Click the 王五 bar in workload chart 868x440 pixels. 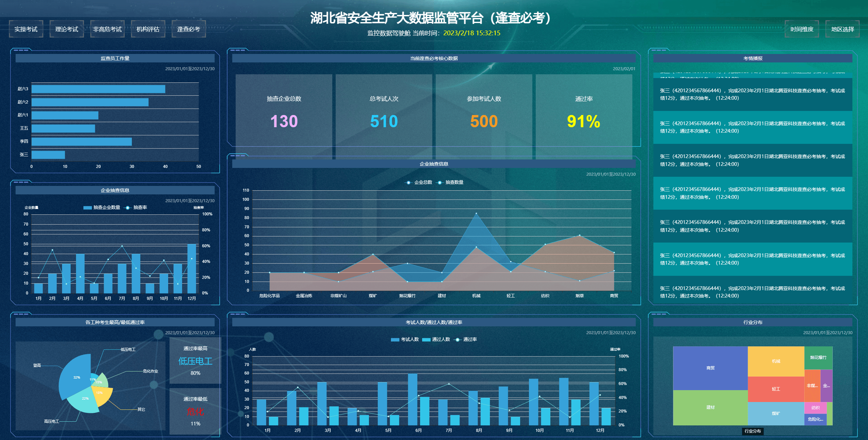pyautogui.click(x=63, y=129)
